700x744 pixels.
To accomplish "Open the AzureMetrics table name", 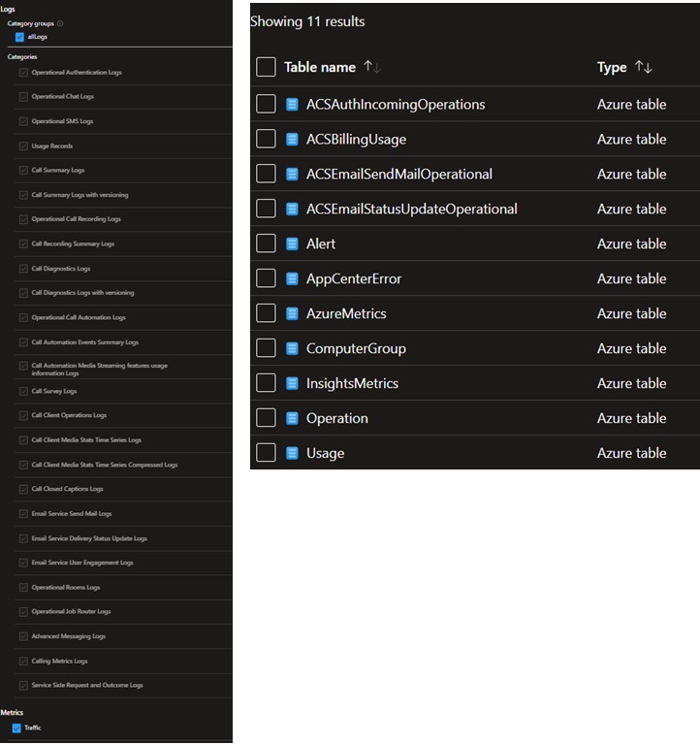I will tap(346, 313).
